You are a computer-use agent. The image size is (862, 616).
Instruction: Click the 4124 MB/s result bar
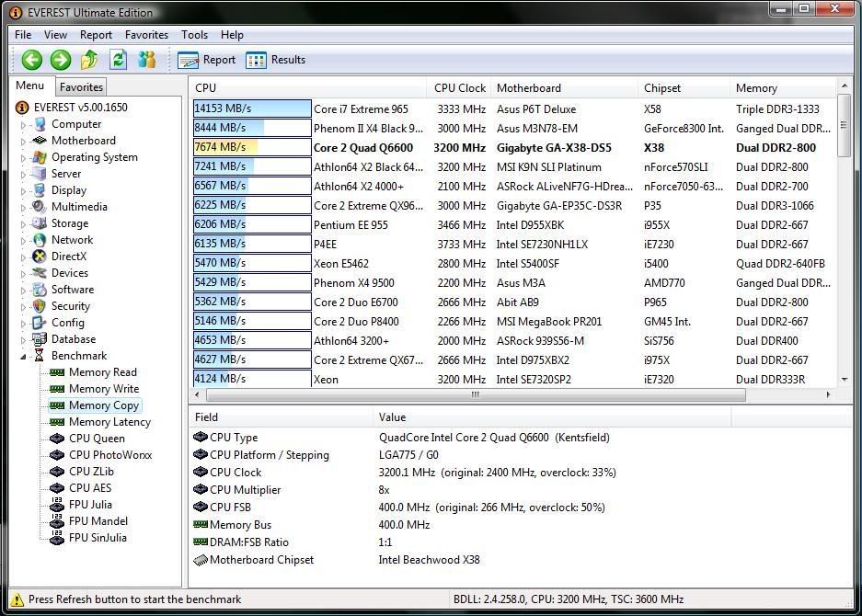(x=252, y=379)
